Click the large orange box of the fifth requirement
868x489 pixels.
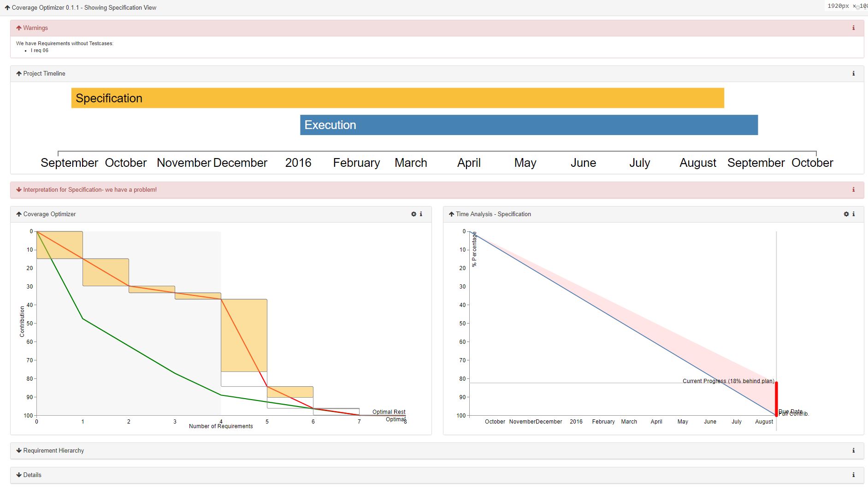click(244, 336)
